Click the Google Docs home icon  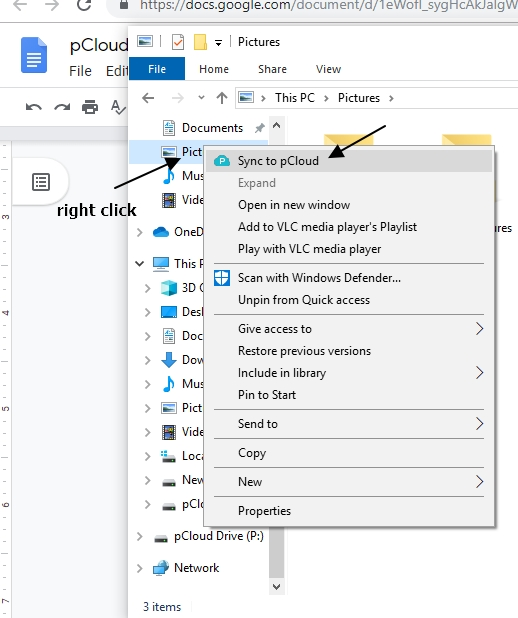[x=34, y=55]
